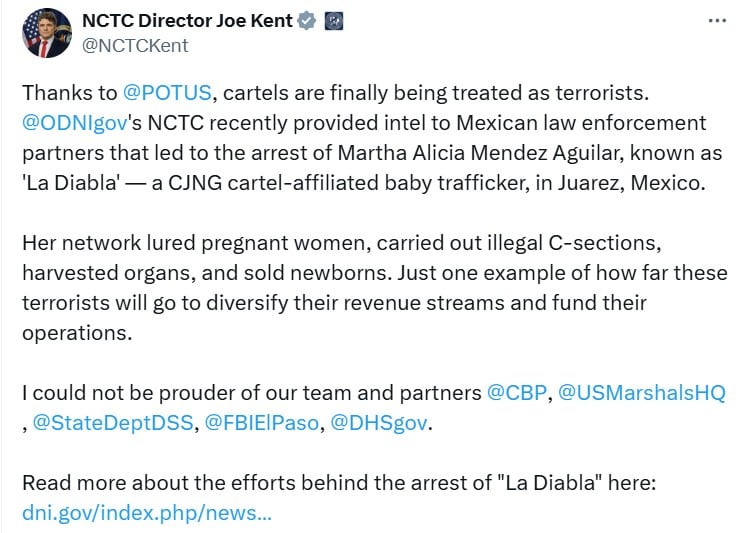
Task: Open the NCTC Director Joe Kent display name
Action: pyautogui.click(x=187, y=21)
